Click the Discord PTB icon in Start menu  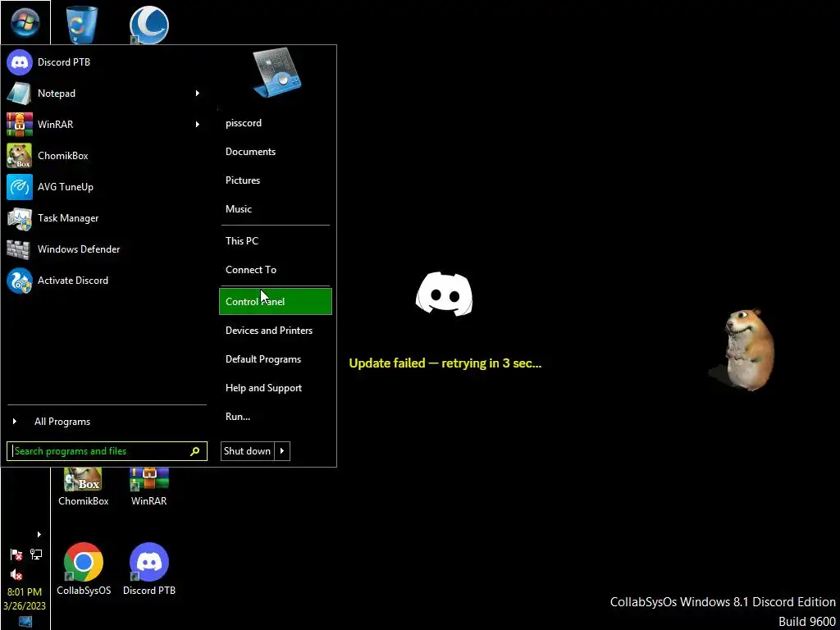pos(20,62)
